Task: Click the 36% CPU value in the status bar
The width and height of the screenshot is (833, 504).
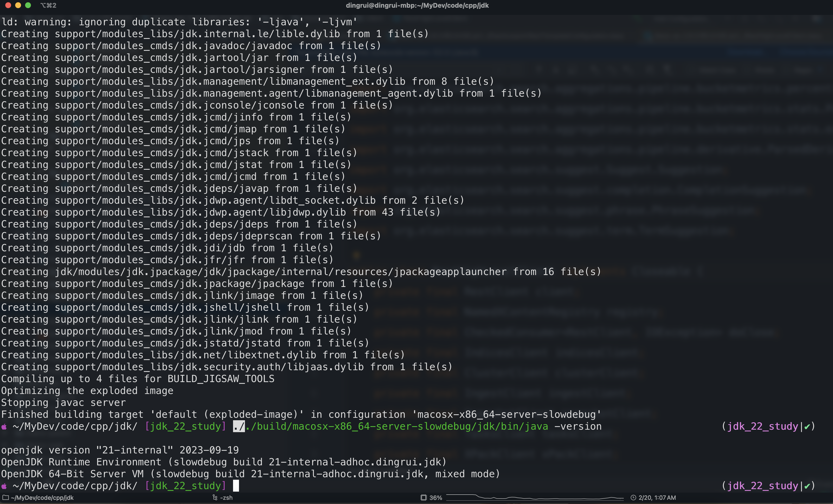Action: (435, 498)
